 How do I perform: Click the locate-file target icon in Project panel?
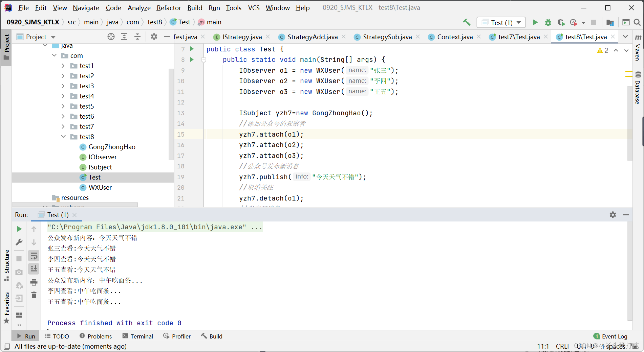point(111,37)
